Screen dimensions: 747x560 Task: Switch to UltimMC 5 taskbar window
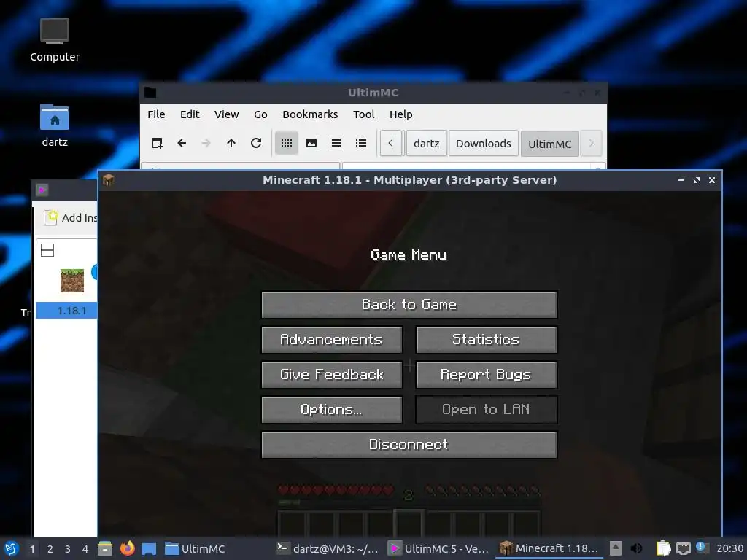click(438, 548)
